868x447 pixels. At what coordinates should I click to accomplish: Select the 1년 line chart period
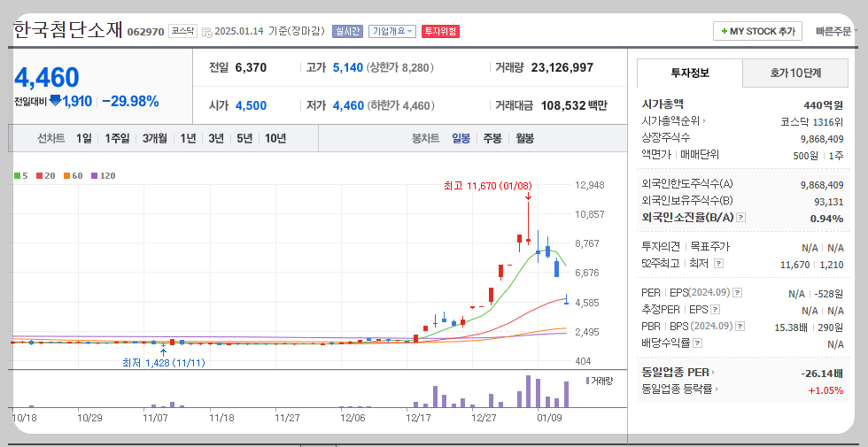[x=188, y=138]
